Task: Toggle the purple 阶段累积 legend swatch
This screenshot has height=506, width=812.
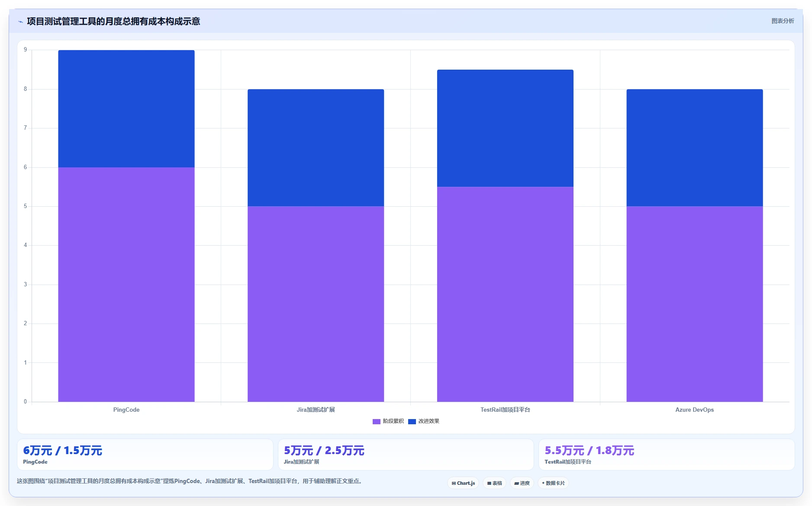Action: 376,421
